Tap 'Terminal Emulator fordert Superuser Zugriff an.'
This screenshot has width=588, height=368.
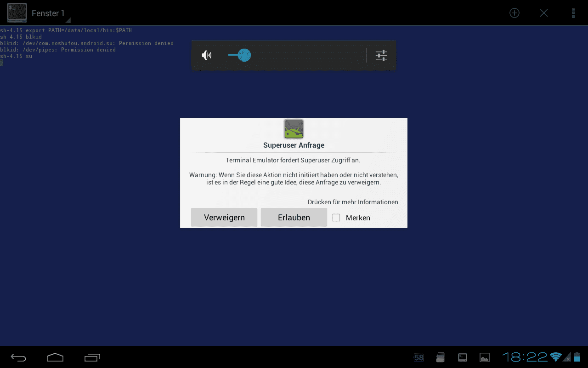(293, 161)
